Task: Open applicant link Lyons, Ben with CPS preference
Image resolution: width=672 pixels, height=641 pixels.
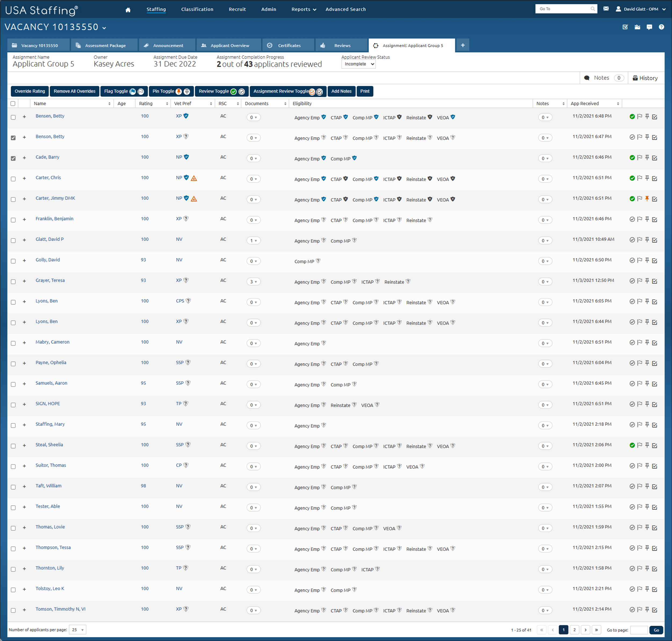Action: (x=46, y=301)
